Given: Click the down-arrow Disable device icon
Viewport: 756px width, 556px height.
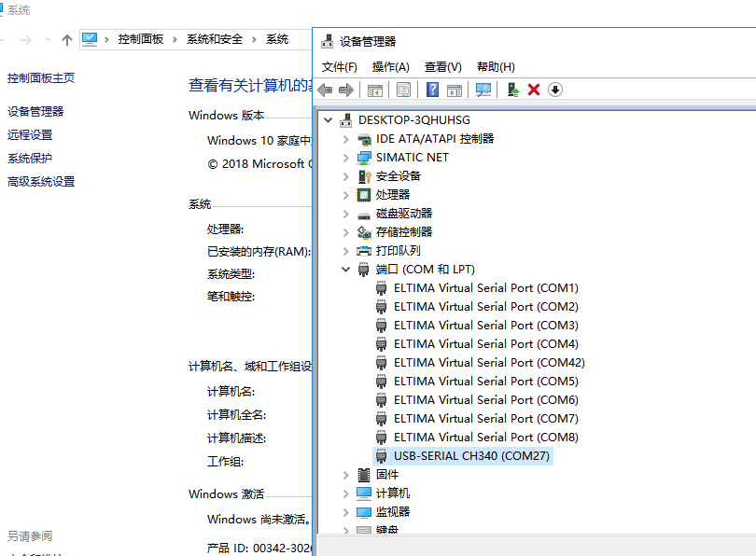Looking at the screenshot, I should (x=555, y=90).
